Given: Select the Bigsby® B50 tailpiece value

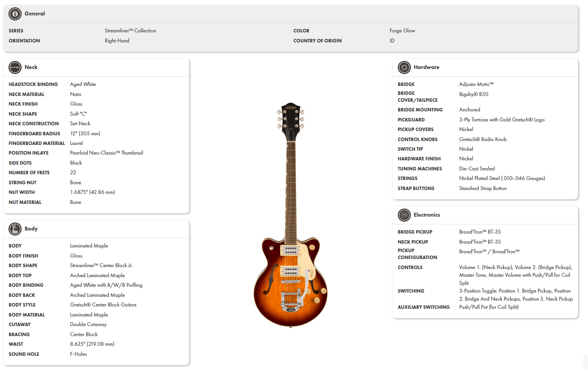Looking at the screenshot, I should pos(474,94).
